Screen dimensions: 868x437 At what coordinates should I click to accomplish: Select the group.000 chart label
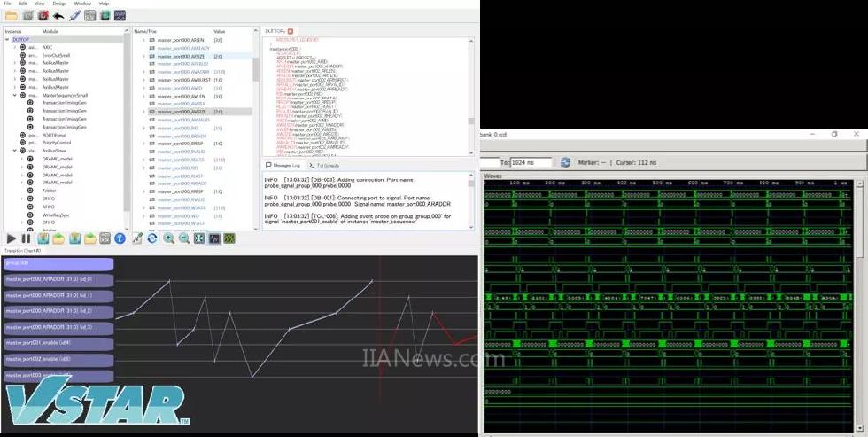click(x=58, y=263)
